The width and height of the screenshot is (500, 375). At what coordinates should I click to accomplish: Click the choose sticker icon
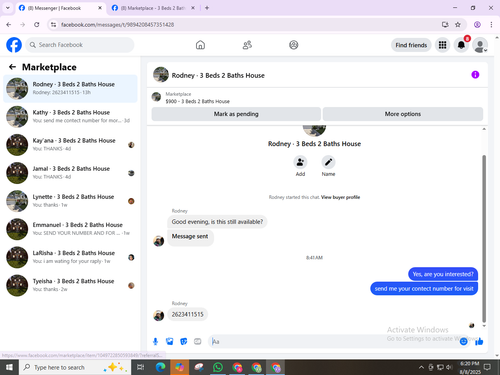(184, 341)
